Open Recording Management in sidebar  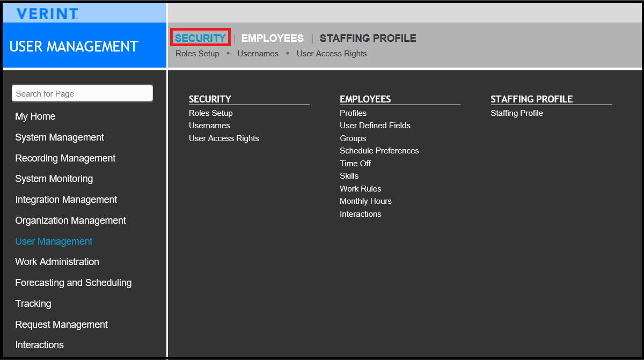pyautogui.click(x=65, y=158)
